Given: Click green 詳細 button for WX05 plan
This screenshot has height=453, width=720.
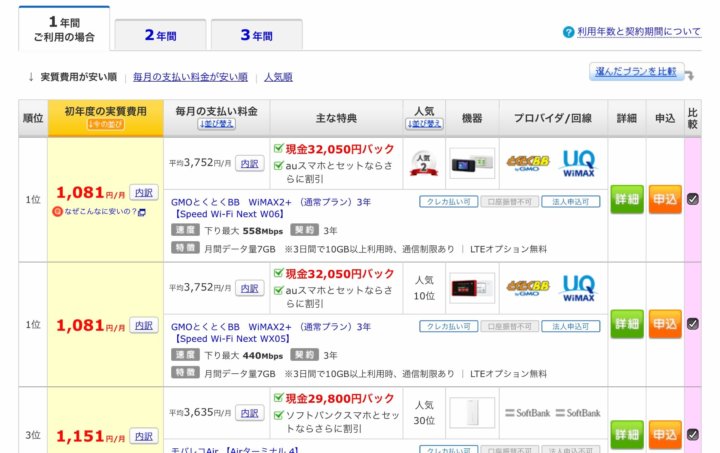Looking at the screenshot, I should (x=627, y=324).
